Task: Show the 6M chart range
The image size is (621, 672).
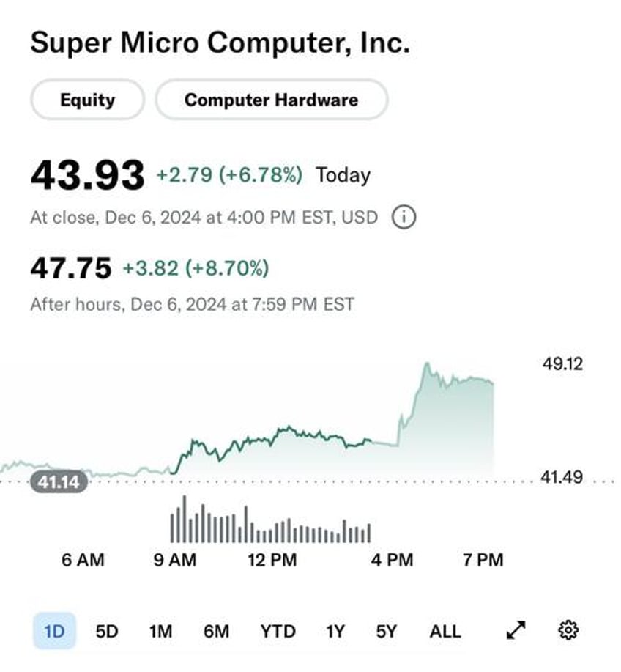Action: tap(216, 631)
